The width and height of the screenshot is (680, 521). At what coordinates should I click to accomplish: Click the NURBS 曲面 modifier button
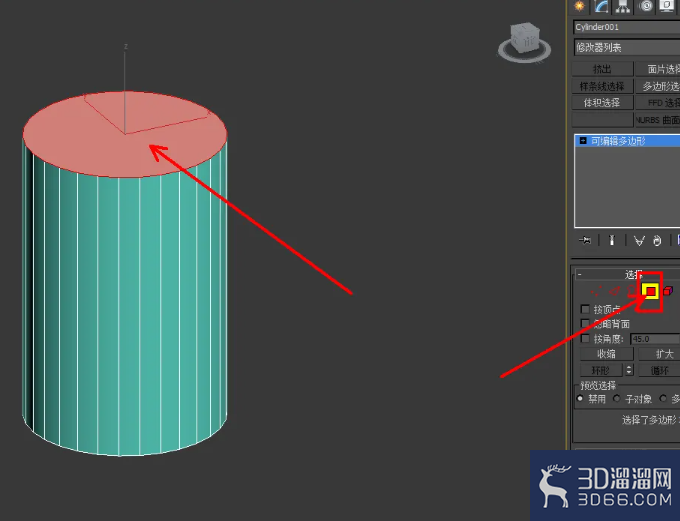point(657,119)
